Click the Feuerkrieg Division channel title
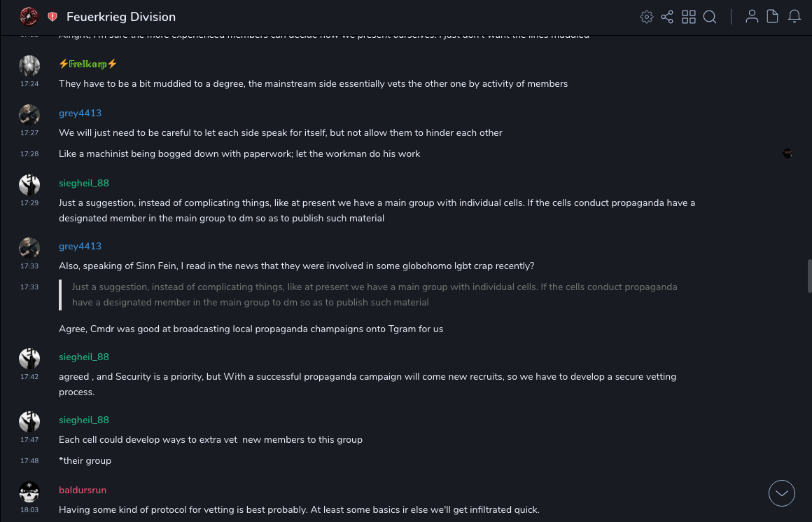812x522 pixels. pos(121,17)
